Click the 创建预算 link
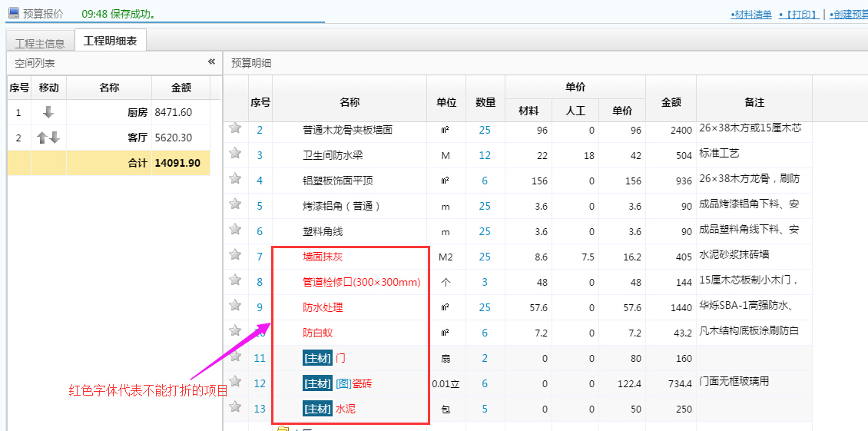The width and height of the screenshot is (868, 431). pyautogui.click(x=849, y=15)
